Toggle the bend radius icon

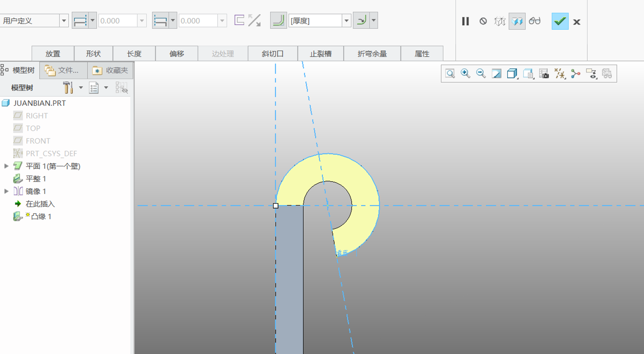[x=278, y=21]
